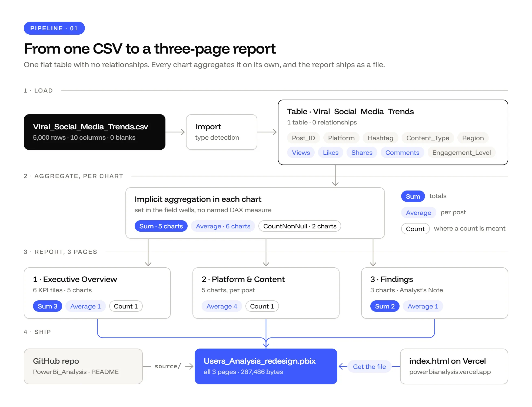Open index.html on Vercel box
This screenshot has height=407, width=532.
454,366
